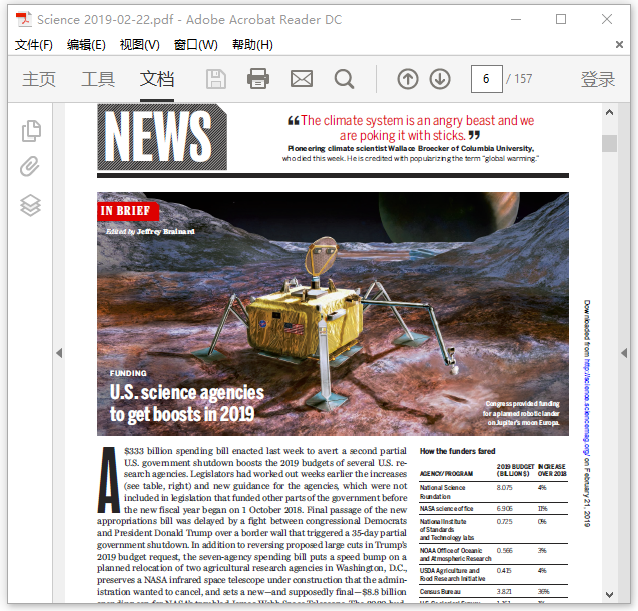Image resolution: width=638 pixels, height=611 pixels.
Task: Click 登录 sign-in button
Action: click(597, 79)
